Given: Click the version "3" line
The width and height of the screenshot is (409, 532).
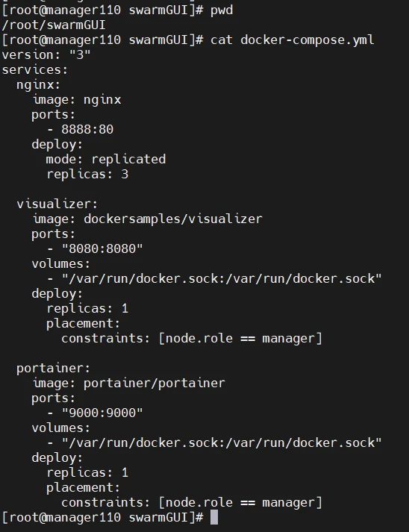Looking at the screenshot, I should point(46,54).
